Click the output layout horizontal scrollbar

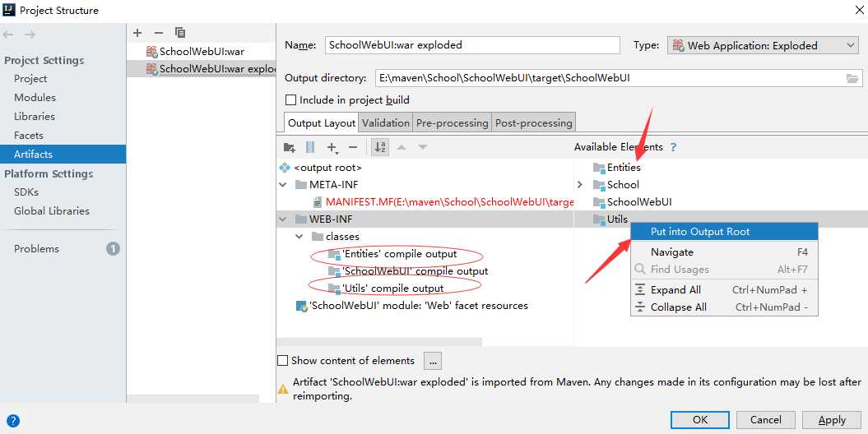click(380, 343)
